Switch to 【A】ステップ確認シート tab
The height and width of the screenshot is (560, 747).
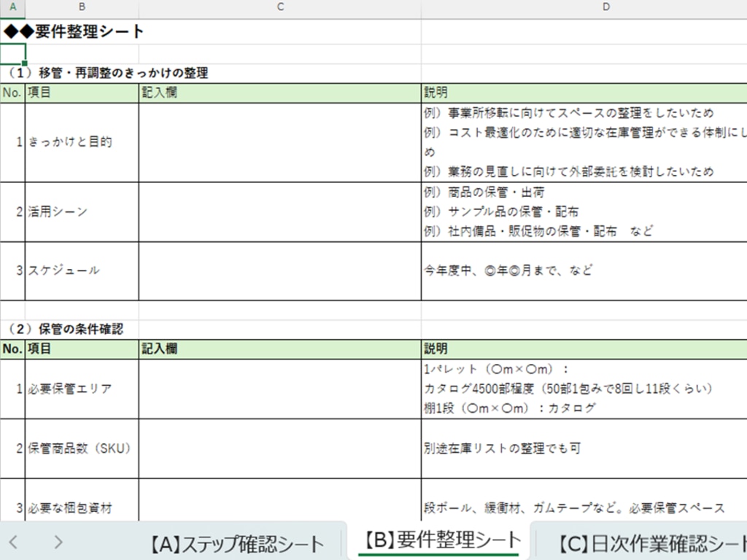237,543
